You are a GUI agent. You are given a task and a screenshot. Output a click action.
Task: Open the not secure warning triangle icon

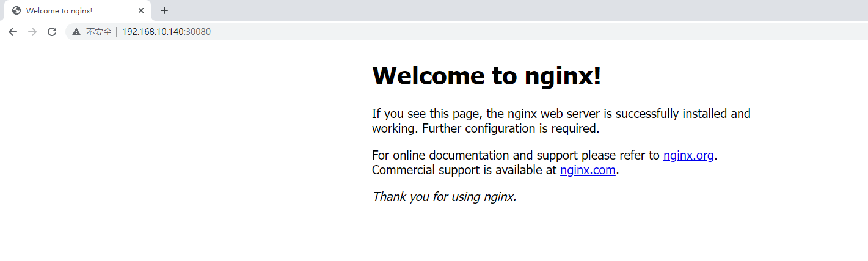pyautogui.click(x=76, y=32)
